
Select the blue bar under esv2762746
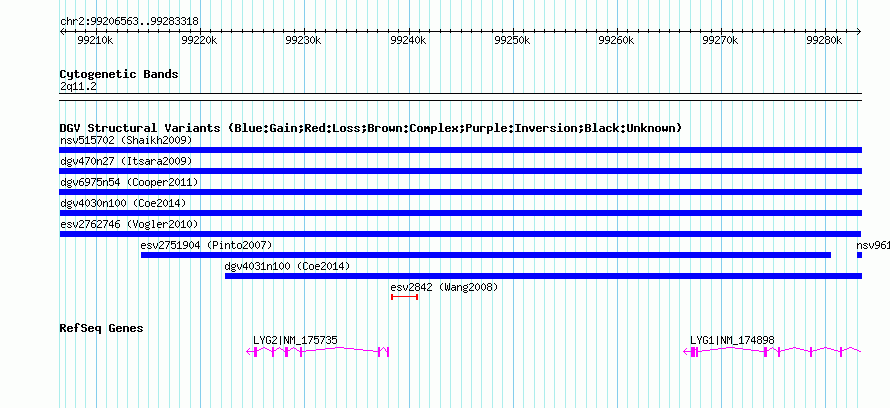[460, 234]
